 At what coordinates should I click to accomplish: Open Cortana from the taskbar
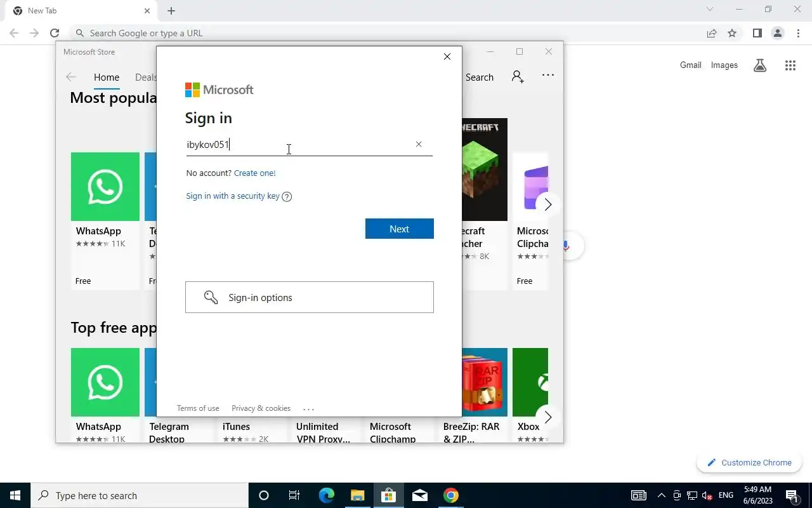tap(264, 495)
